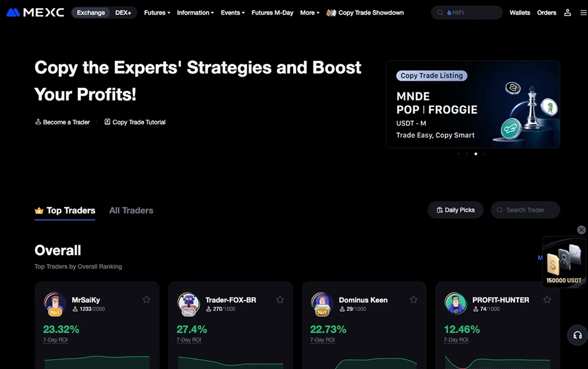The image size is (588, 369).
Task: Expand the Futures dropdown menu
Action: [157, 13]
